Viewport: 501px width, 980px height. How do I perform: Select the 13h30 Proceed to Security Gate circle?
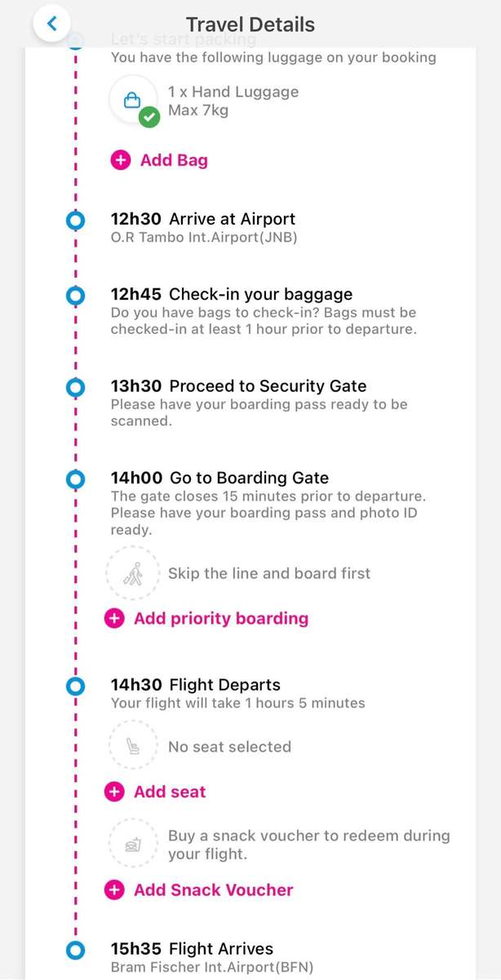(x=75, y=388)
